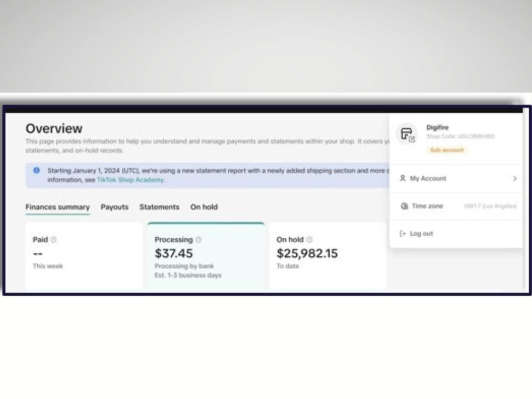The image size is (532, 399).
Task: Click the $37.45 processing amount
Action: tap(174, 253)
